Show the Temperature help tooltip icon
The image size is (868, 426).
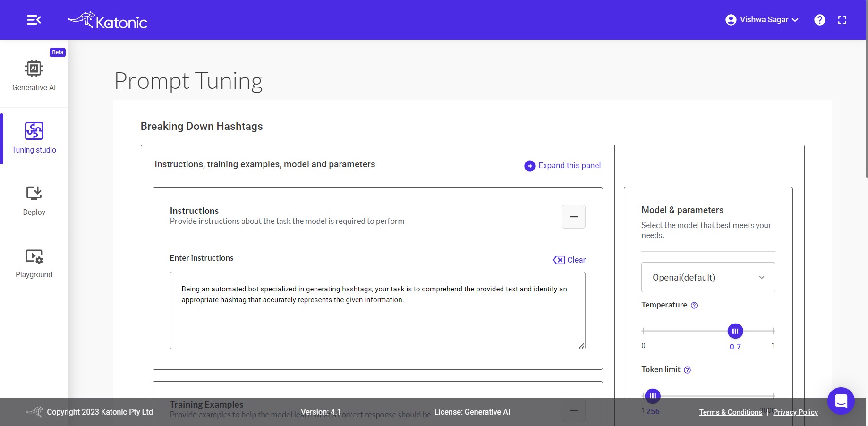[694, 305]
